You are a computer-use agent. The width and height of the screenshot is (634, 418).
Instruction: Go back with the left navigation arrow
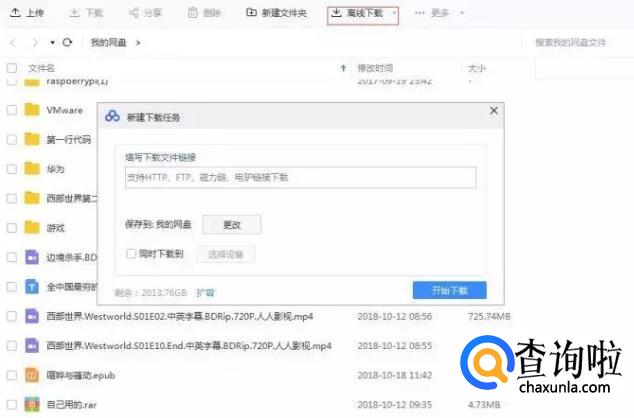point(13,42)
